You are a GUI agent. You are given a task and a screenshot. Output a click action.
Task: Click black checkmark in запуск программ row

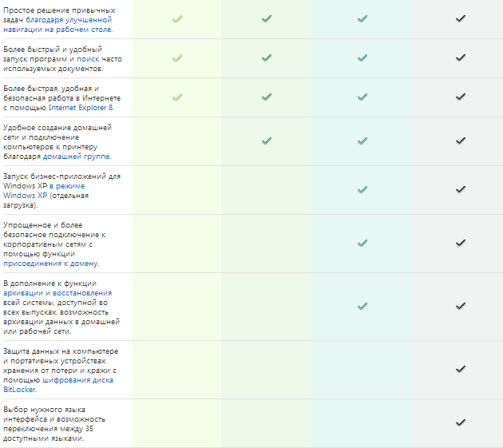461,58
